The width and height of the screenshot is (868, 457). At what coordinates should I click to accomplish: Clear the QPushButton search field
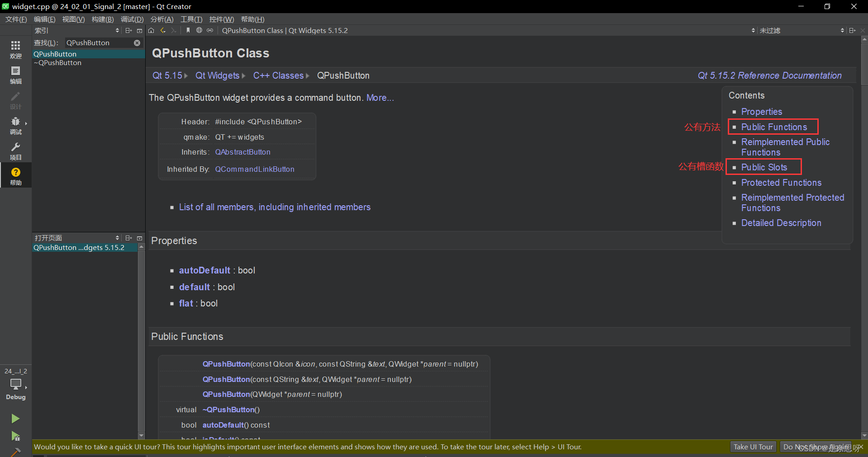pyautogui.click(x=137, y=42)
